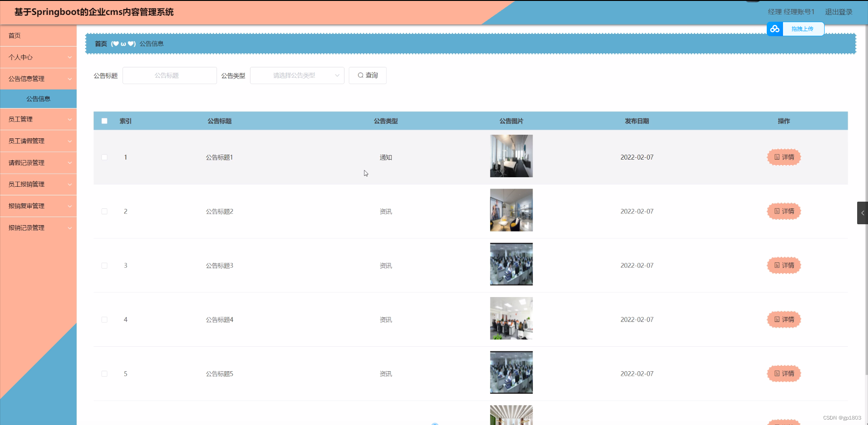The height and width of the screenshot is (425, 868).
Task: Open the 查询 search icon button
Action: click(x=367, y=75)
